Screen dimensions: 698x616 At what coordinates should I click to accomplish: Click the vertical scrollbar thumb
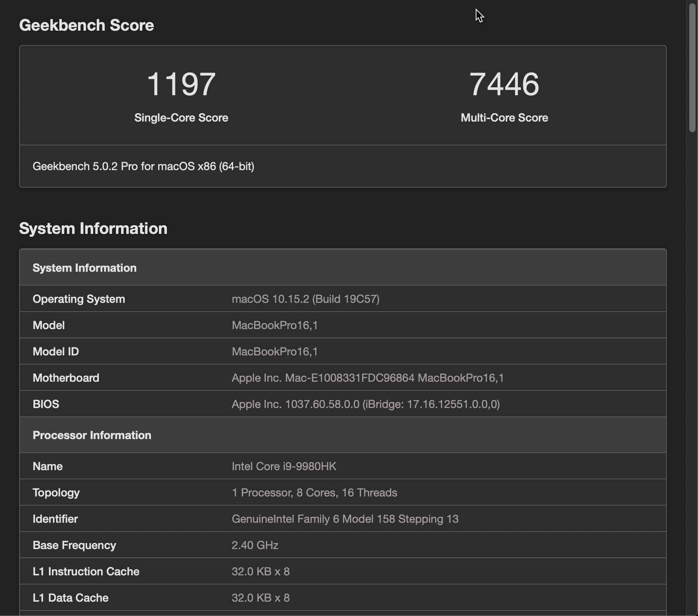pos(692,68)
